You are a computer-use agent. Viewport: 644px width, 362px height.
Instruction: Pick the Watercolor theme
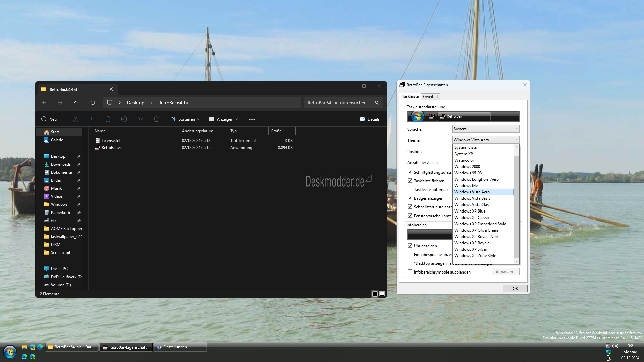pyautogui.click(x=483, y=160)
